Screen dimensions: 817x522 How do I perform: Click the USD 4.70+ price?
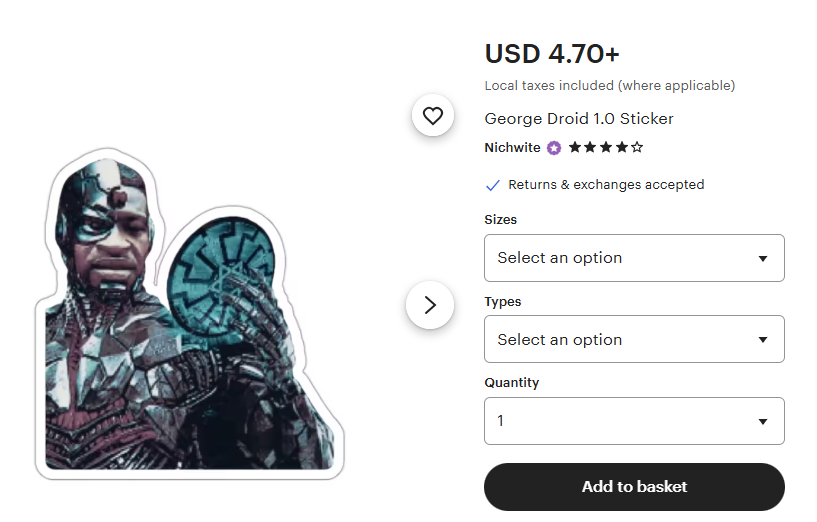coord(552,54)
